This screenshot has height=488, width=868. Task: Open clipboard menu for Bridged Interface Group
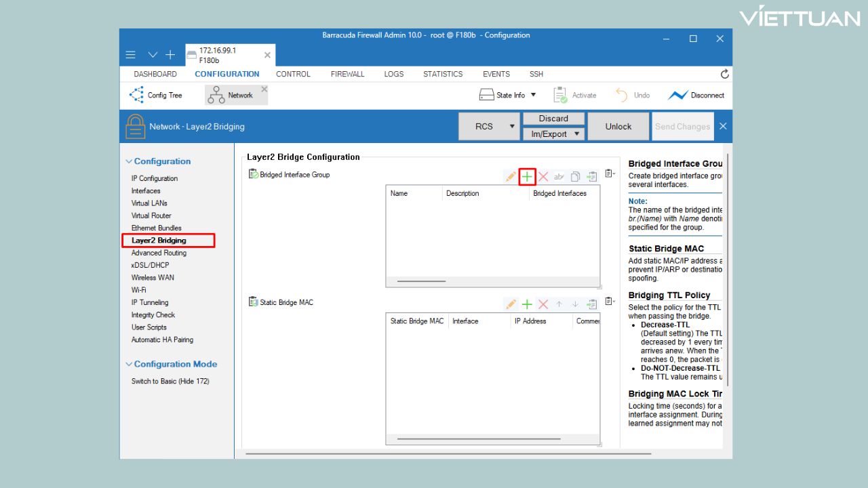610,174
